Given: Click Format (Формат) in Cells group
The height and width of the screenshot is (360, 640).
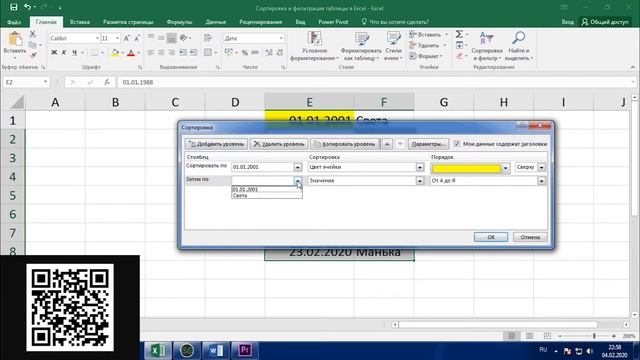Looking at the screenshot, I should pyautogui.click(x=427, y=56).
